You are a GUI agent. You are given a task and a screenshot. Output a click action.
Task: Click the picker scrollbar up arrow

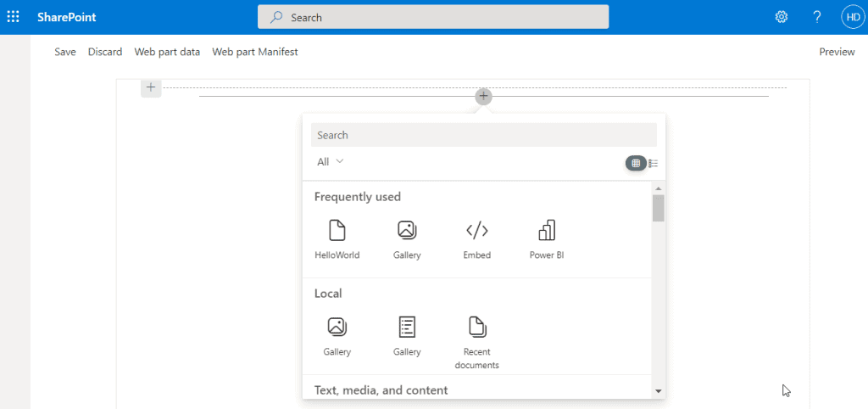[x=658, y=188]
